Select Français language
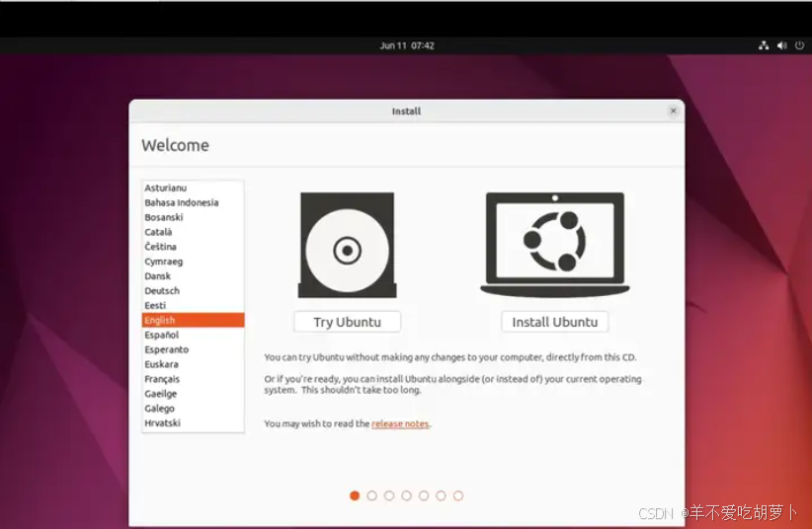This screenshot has height=529, width=812. (193, 379)
